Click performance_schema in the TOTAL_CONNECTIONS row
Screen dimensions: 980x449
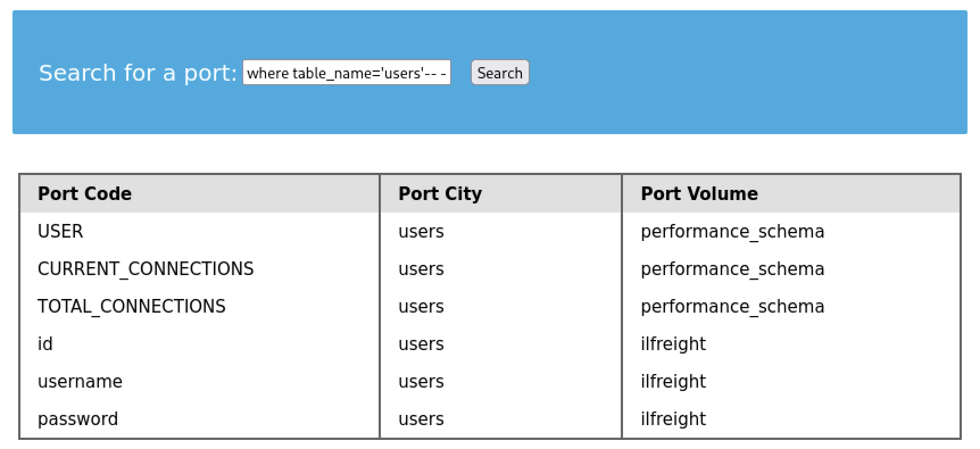(732, 306)
